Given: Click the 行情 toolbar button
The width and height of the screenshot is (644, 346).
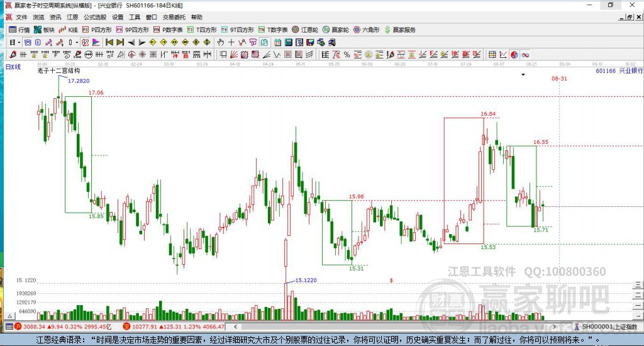Looking at the screenshot, I should [x=19, y=30].
